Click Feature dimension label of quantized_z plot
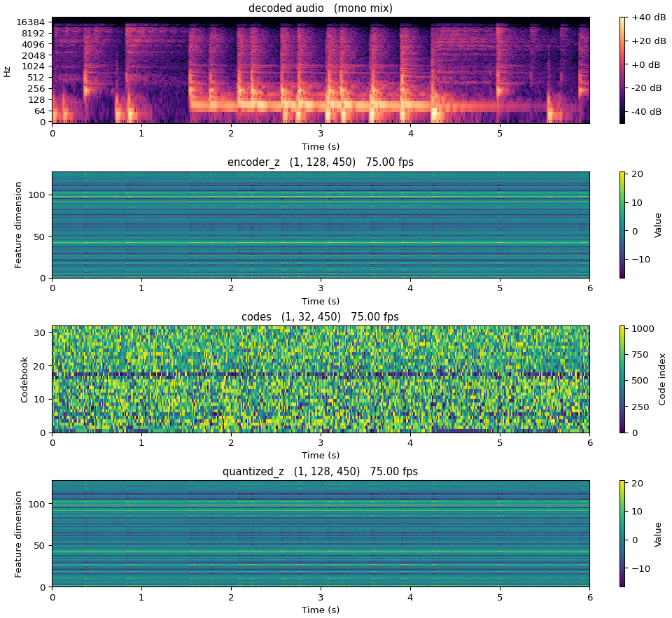Image resolution: width=672 pixels, height=618 pixels. (18, 534)
